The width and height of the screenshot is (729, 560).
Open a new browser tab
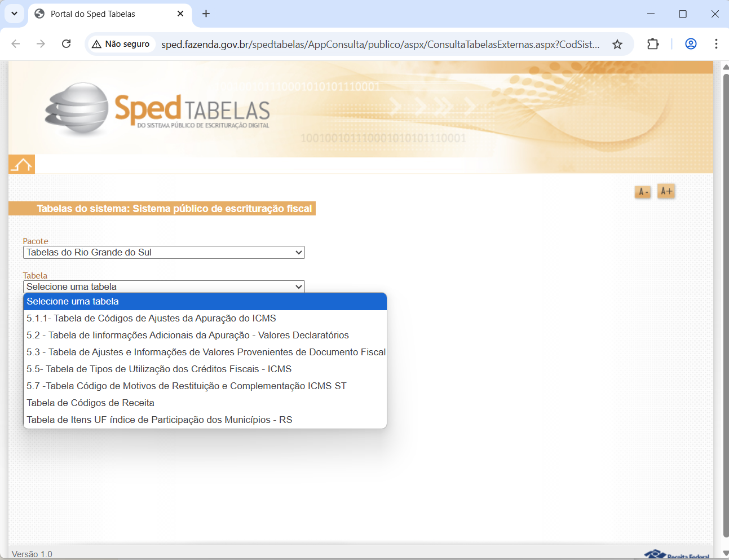(x=206, y=14)
